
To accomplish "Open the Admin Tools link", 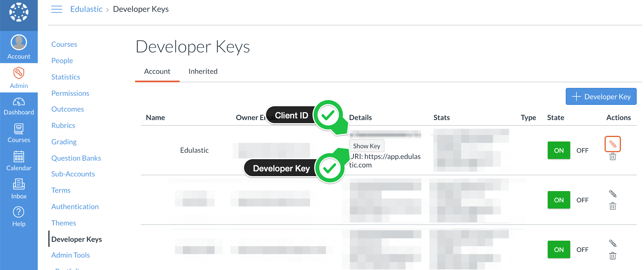I will [70, 255].
